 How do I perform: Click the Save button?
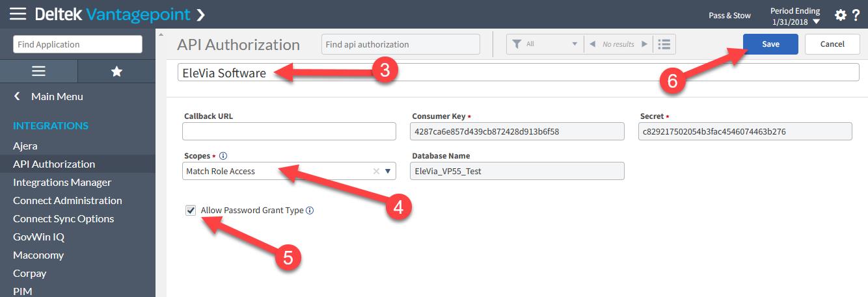point(771,44)
